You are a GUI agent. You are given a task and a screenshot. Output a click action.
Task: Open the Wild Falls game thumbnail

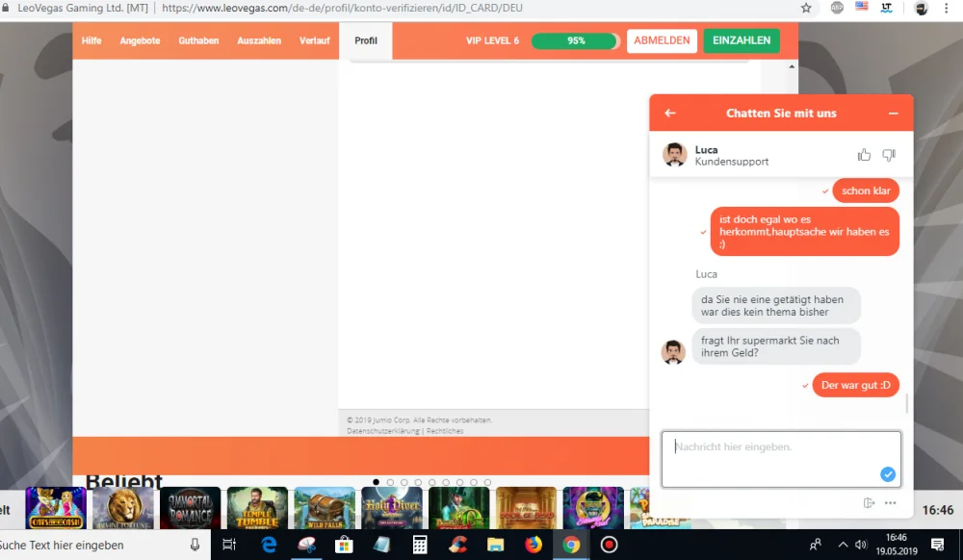325,508
